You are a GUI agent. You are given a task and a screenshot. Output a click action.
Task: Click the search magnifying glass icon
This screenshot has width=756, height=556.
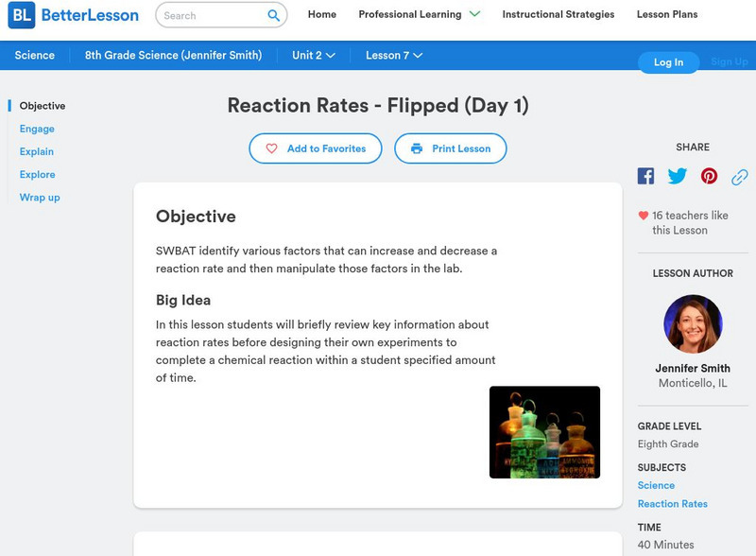273,15
